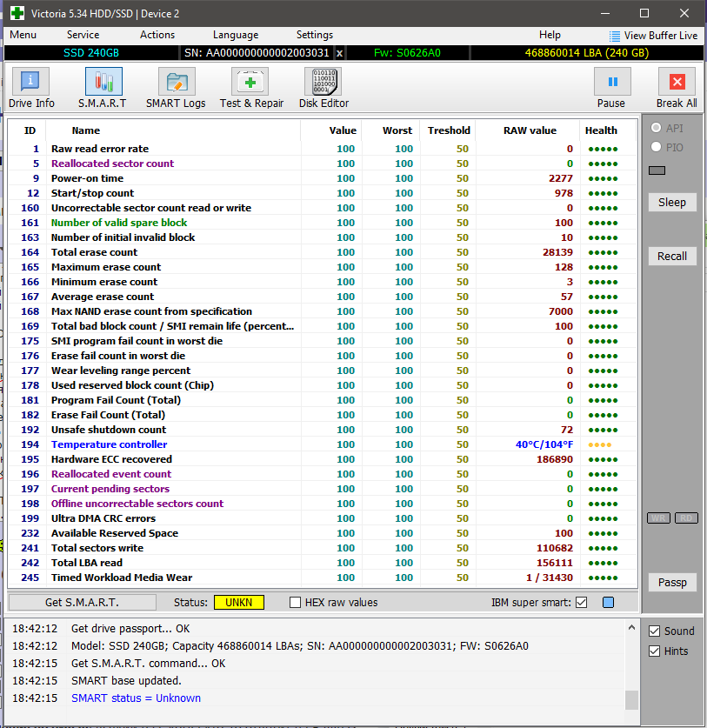Select the Reallocated sector count row
The height and width of the screenshot is (728, 707).
[112, 164]
